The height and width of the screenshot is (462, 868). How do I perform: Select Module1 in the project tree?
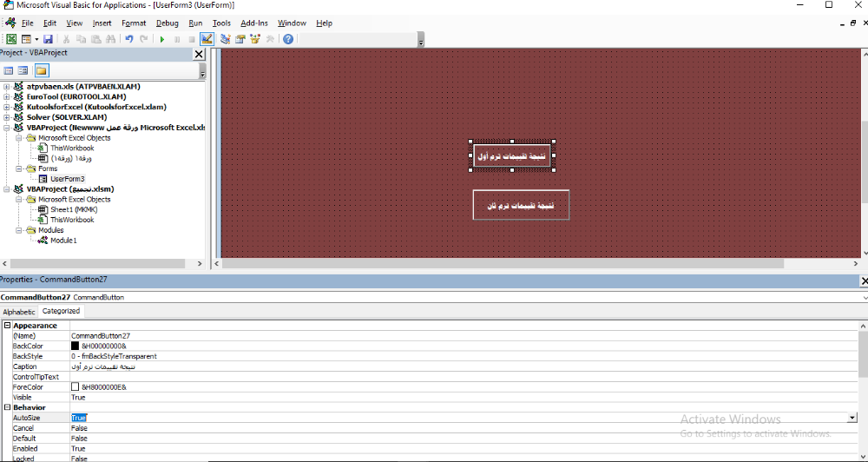tap(63, 241)
